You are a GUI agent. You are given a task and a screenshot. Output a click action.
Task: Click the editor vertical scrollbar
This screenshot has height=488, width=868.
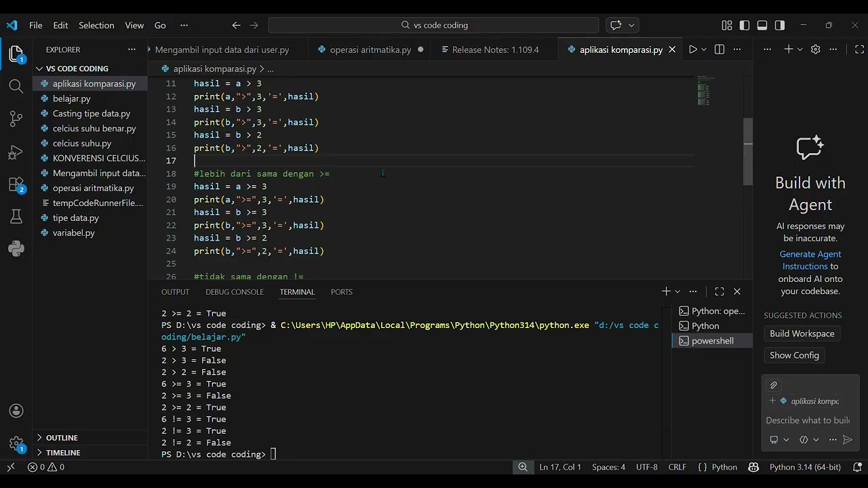point(748,151)
